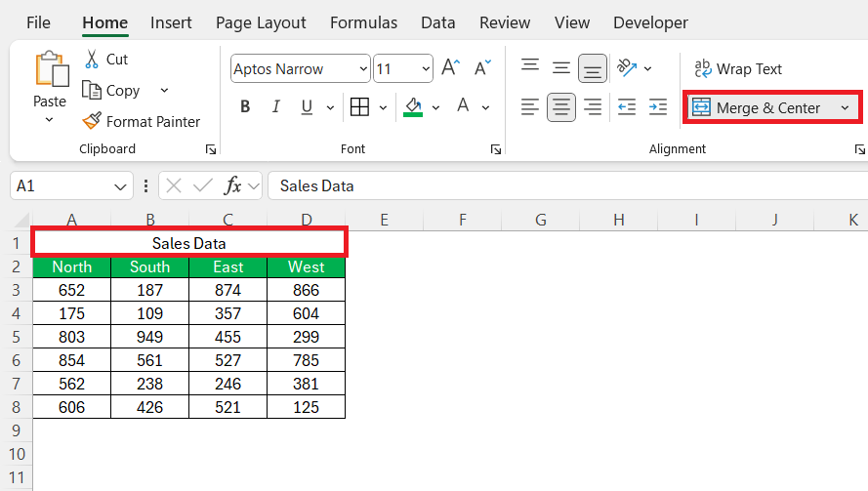Screen dimensions: 868x491
Task: Increase indent in Alignment group
Action: [x=658, y=106]
